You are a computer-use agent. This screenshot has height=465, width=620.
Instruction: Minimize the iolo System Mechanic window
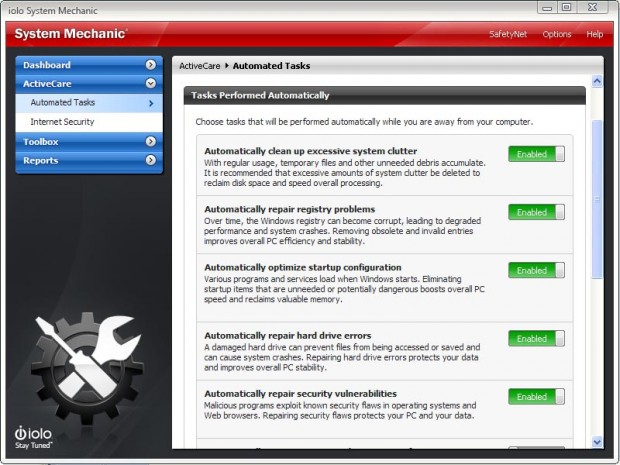(547, 8)
